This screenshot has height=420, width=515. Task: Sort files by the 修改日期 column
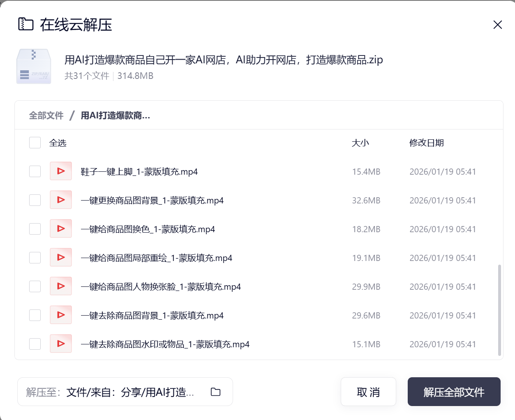(x=426, y=143)
